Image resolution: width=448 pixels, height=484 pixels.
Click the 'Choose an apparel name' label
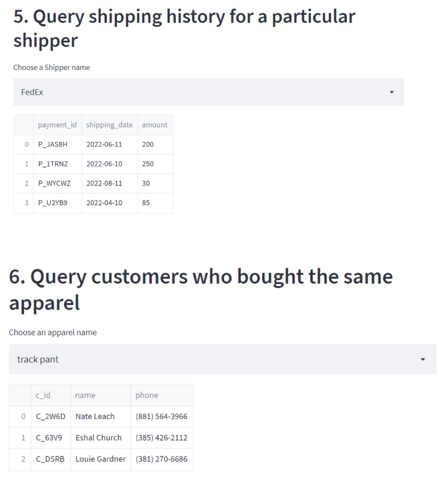pos(53,332)
